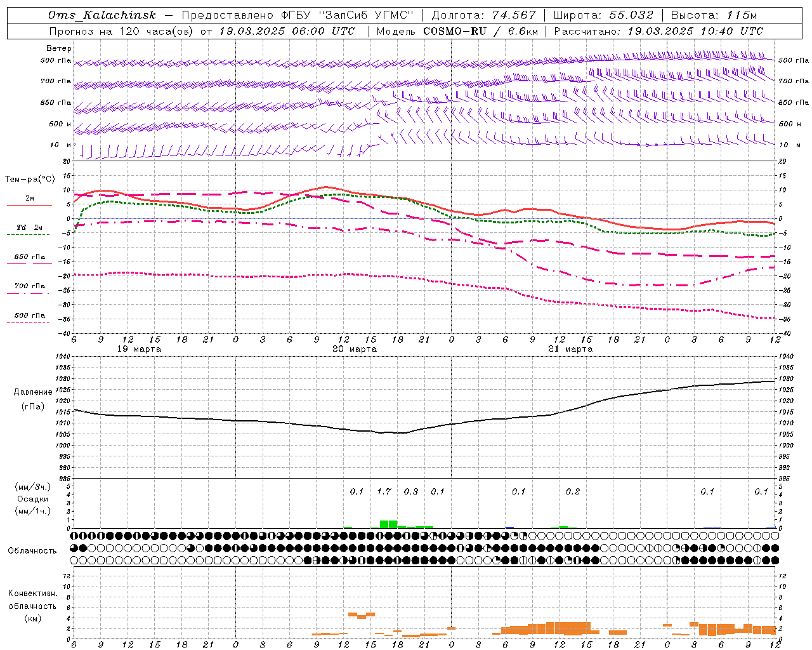Click the station name Oms_Kalachinsk

(x=102, y=15)
